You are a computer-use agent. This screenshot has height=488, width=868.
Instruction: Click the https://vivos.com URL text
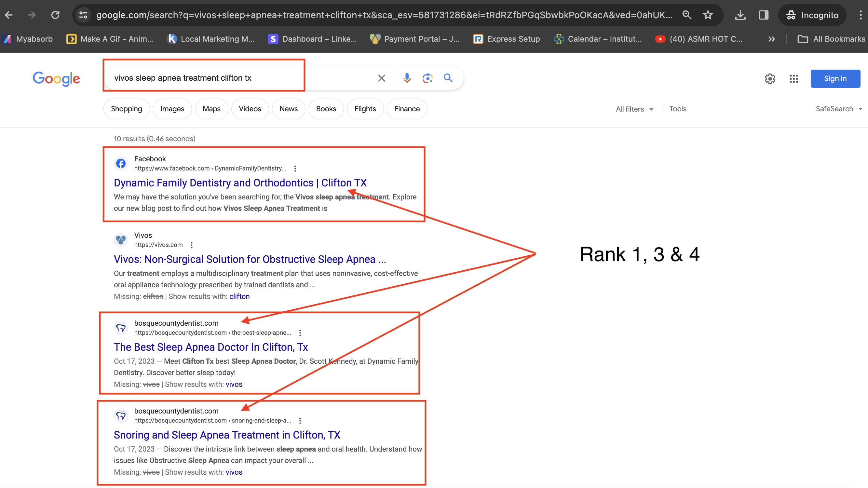point(158,245)
